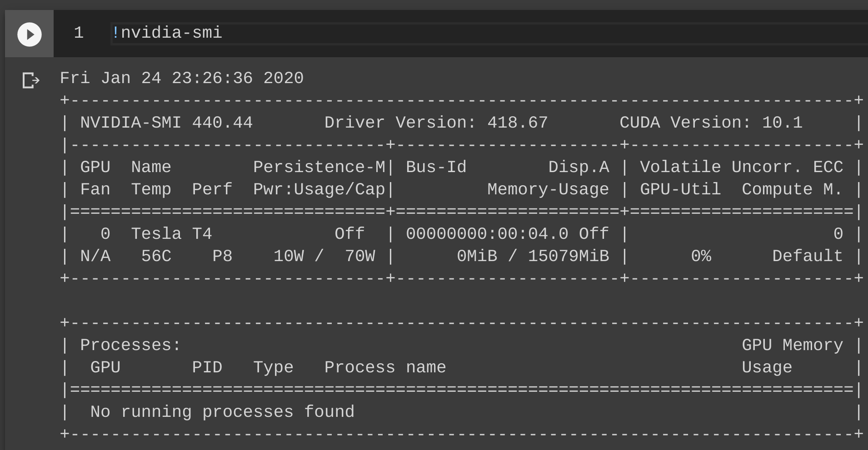Click the line number 1 in the cell
Screen dimensions: 868x450
78,32
